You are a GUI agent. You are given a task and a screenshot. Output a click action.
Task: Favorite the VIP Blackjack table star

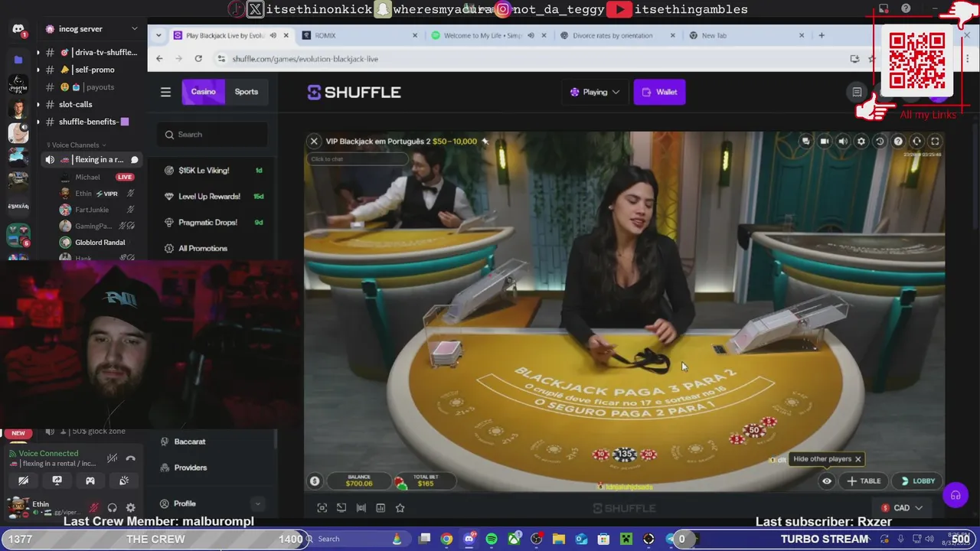[485, 141]
